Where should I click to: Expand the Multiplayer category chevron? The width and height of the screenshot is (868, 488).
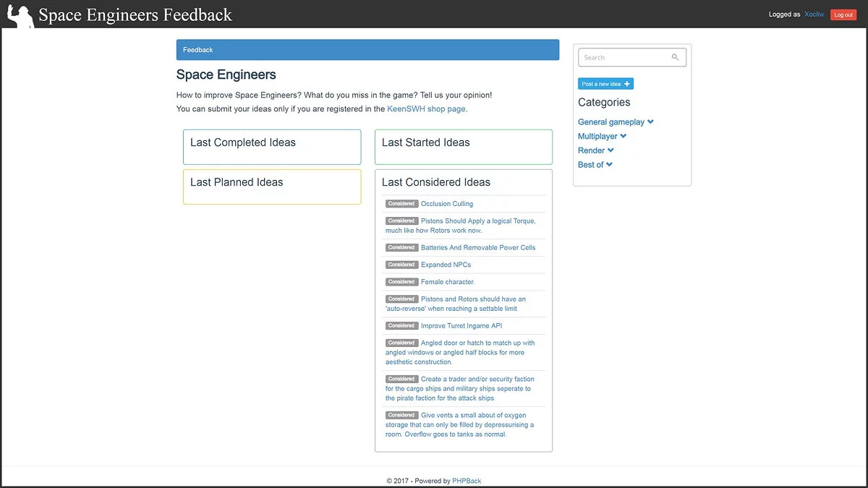point(624,136)
